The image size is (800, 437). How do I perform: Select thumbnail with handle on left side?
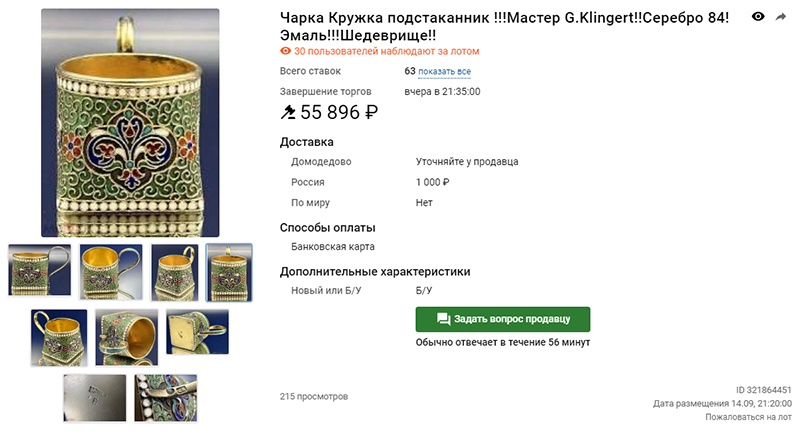point(59,338)
